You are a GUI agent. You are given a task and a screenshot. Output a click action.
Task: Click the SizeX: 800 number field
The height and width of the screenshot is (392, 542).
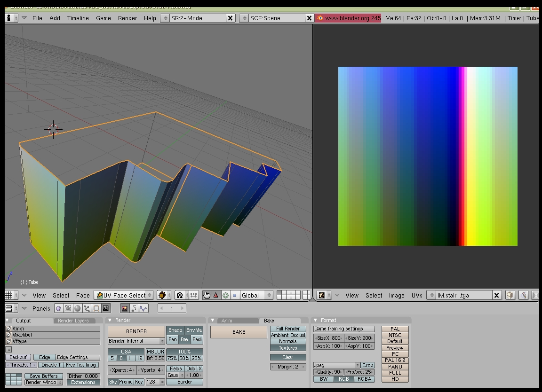coord(328,338)
